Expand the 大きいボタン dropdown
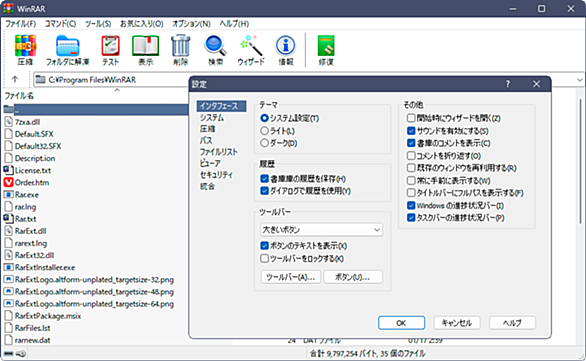 [x=321, y=229]
